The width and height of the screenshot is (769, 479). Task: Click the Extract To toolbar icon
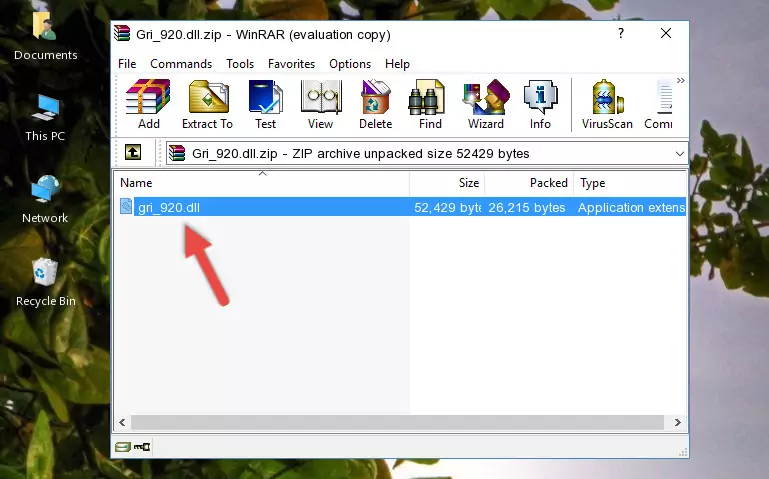pos(207,104)
